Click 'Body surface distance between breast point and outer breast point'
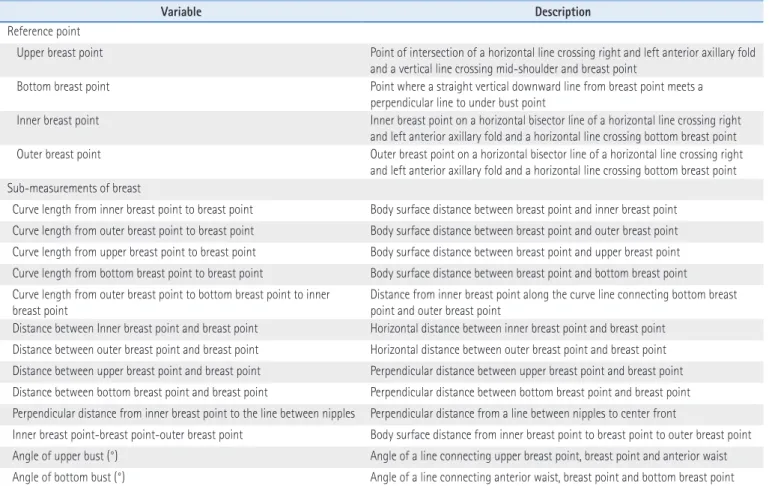This screenshot has height=486, width=769. point(524,230)
